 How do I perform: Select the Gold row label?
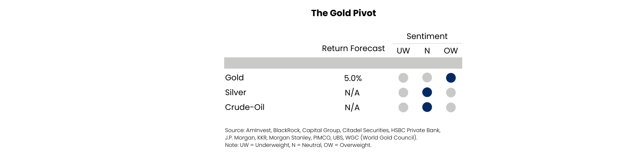click(234, 78)
